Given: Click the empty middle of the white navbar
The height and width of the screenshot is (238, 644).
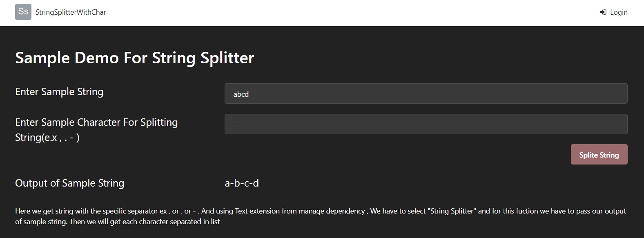Looking at the screenshot, I should (x=327, y=12).
